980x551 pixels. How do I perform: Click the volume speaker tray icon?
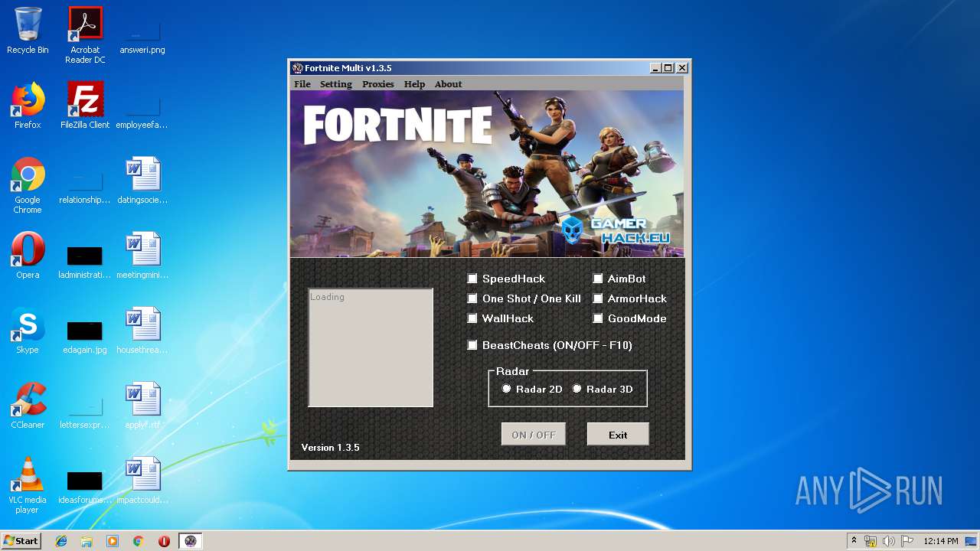click(x=889, y=541)
